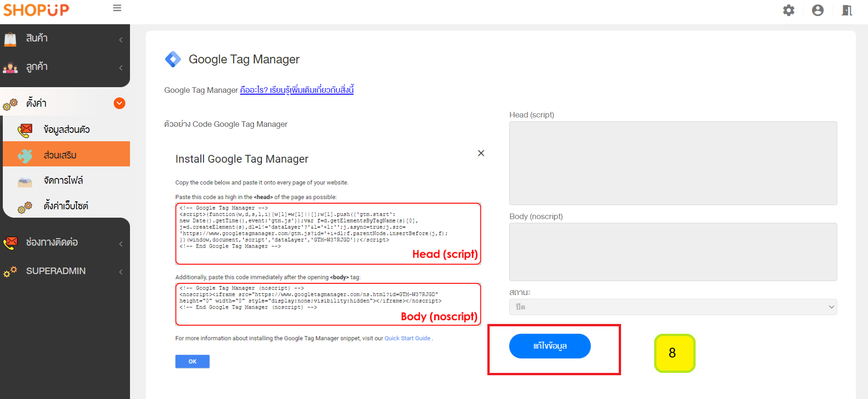Click the logout door icon

pyautogui.click(x=847, y=10)
